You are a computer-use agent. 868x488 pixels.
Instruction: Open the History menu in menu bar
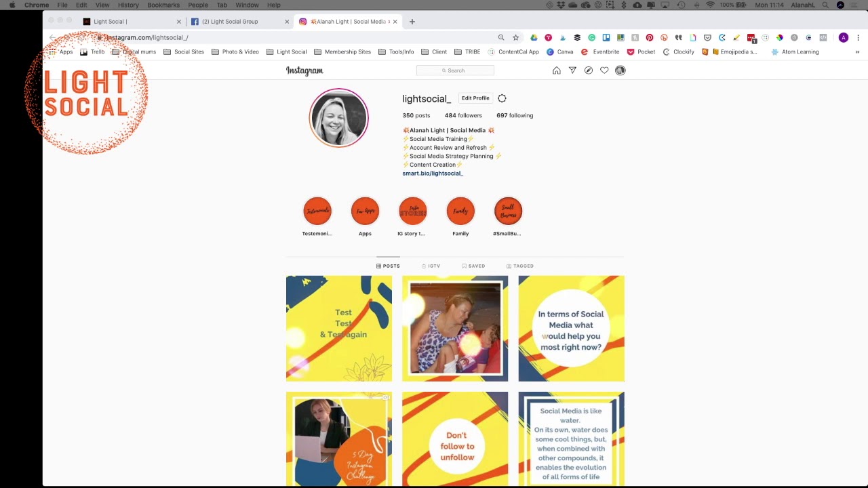[x=128, y=5]
